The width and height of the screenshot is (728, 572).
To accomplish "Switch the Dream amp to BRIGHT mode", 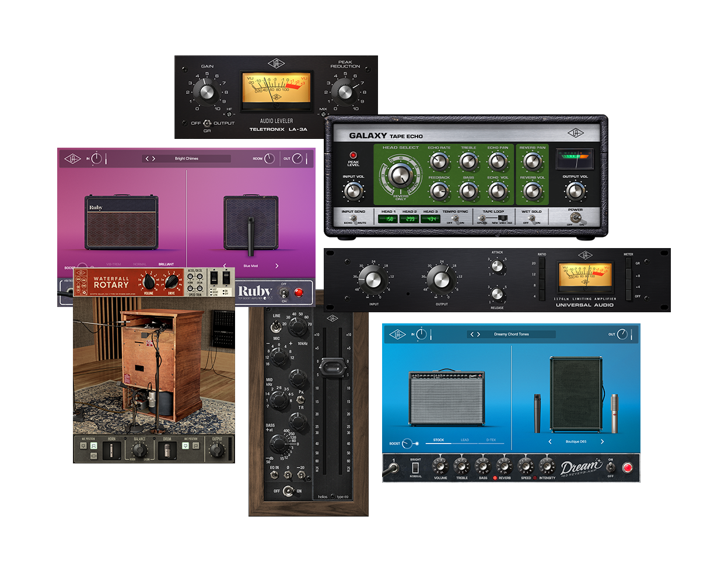I will pyautogui.click(x=415, y=464).
